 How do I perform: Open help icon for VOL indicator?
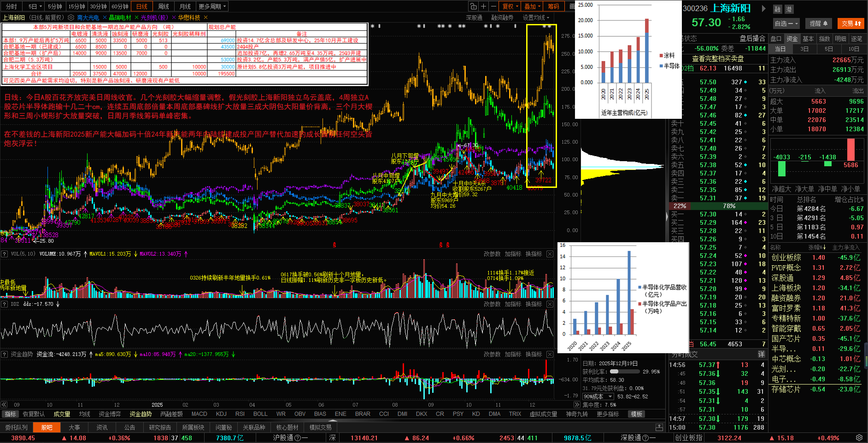(4, 254)
